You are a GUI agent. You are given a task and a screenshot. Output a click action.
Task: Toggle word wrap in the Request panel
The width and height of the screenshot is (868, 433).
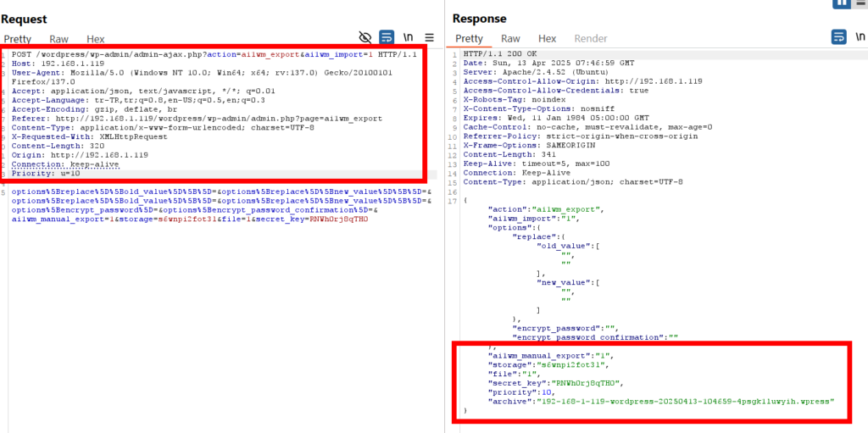point(387,37)
